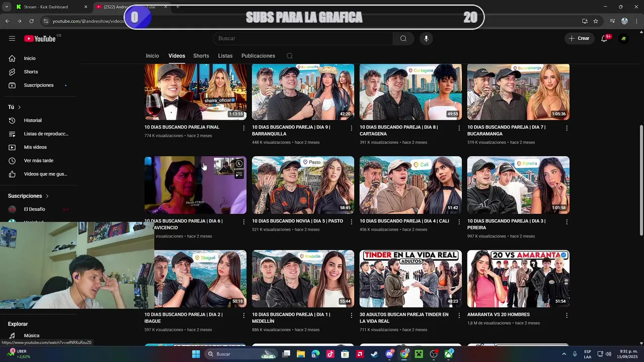Open the YouTube guide hamburger menu

pyautogui.click(x=12, y=38)
